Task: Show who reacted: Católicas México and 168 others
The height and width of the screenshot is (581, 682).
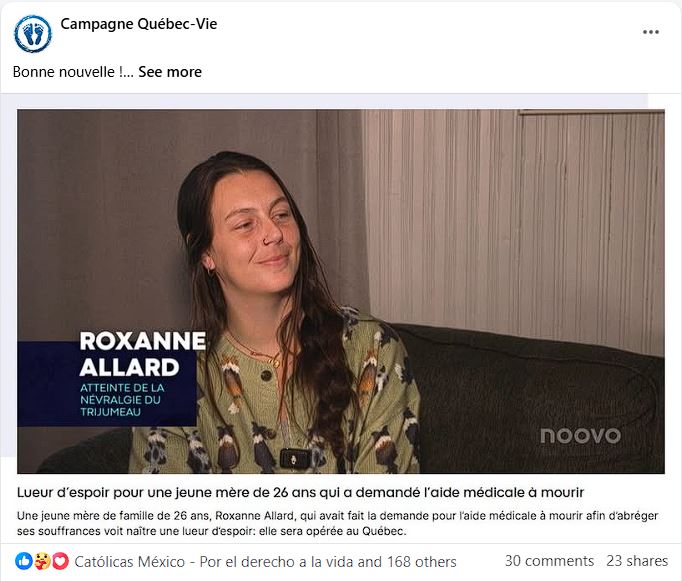Action: coord(265,561)
